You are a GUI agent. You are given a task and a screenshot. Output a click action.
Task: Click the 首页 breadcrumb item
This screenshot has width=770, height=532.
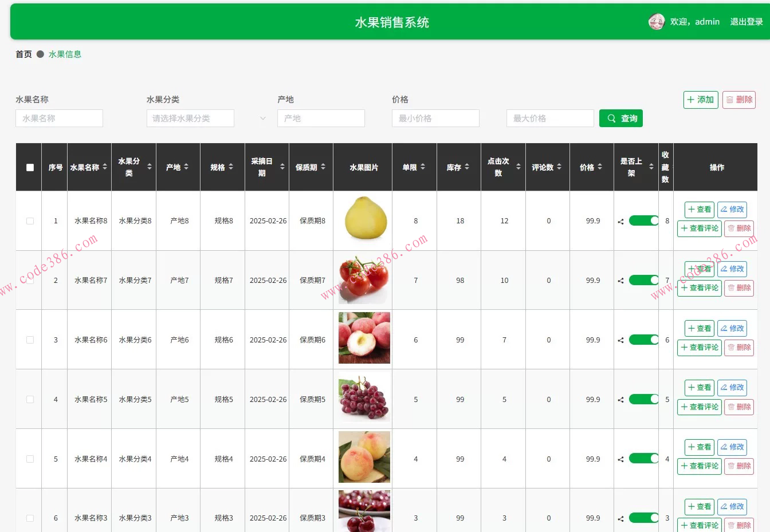coord(23,53)
